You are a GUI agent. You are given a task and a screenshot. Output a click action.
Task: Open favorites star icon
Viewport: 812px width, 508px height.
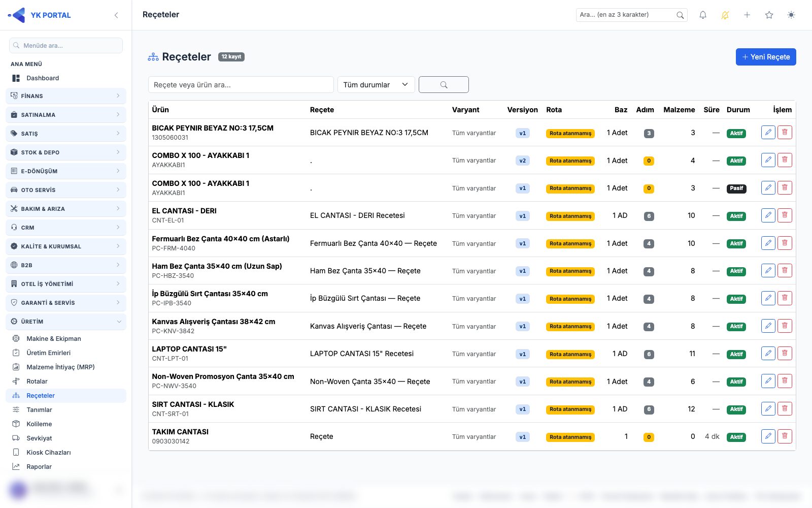pos(769,15)
